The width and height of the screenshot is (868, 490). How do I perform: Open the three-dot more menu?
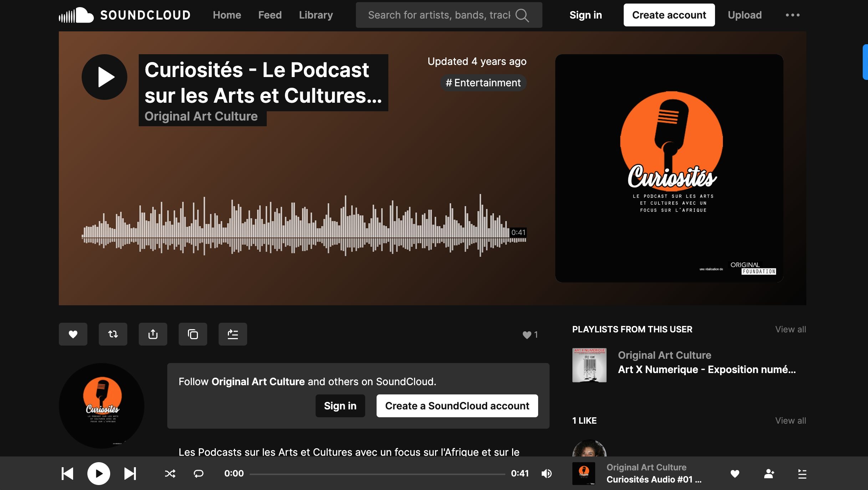[x=792, y=15]
